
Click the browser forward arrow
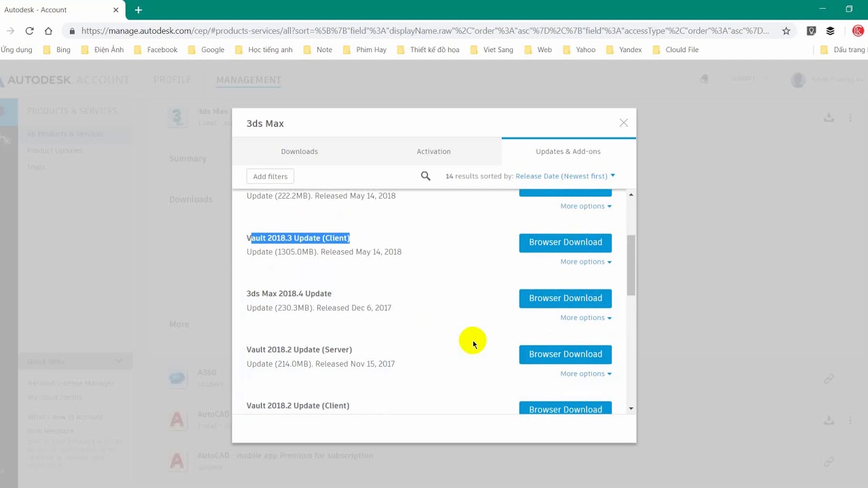[x=10, y=30]
